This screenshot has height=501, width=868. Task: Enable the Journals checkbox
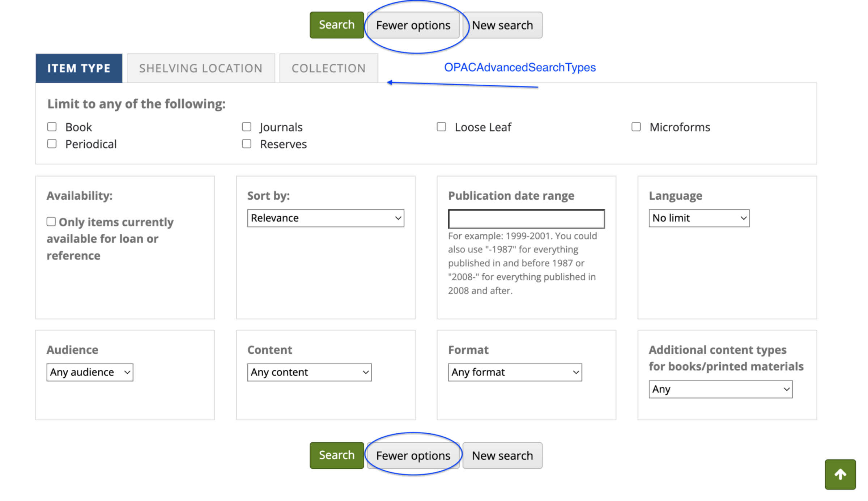(x=247, y=127)
